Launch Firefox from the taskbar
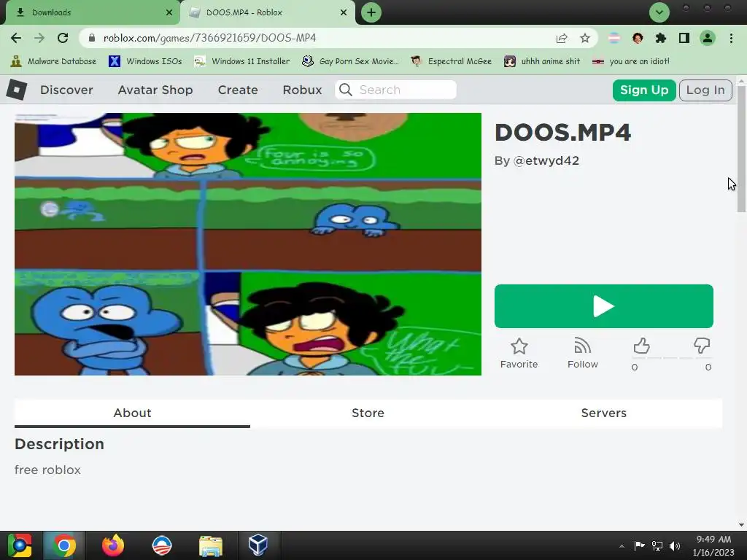 point(113,545)
